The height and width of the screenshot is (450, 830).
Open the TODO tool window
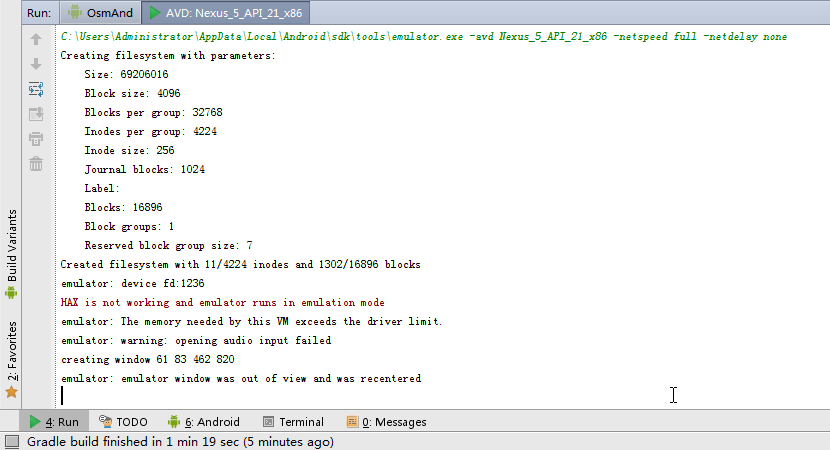(x=123, y=422)
